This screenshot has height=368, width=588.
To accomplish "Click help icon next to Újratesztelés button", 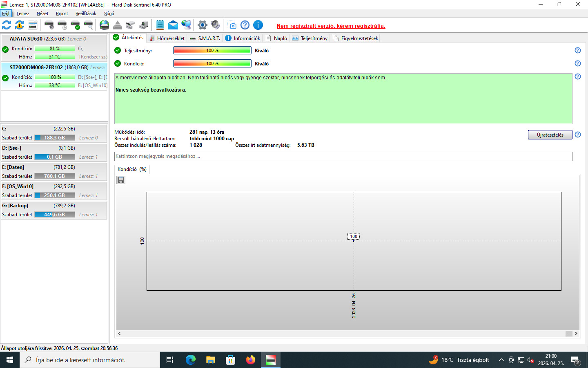I will point(578,135).
